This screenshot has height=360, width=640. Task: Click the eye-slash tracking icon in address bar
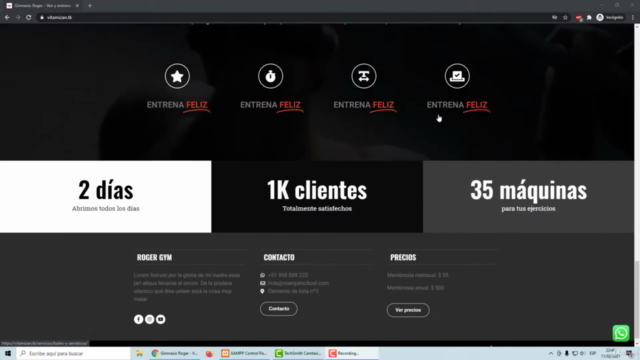tap(554, 17)
